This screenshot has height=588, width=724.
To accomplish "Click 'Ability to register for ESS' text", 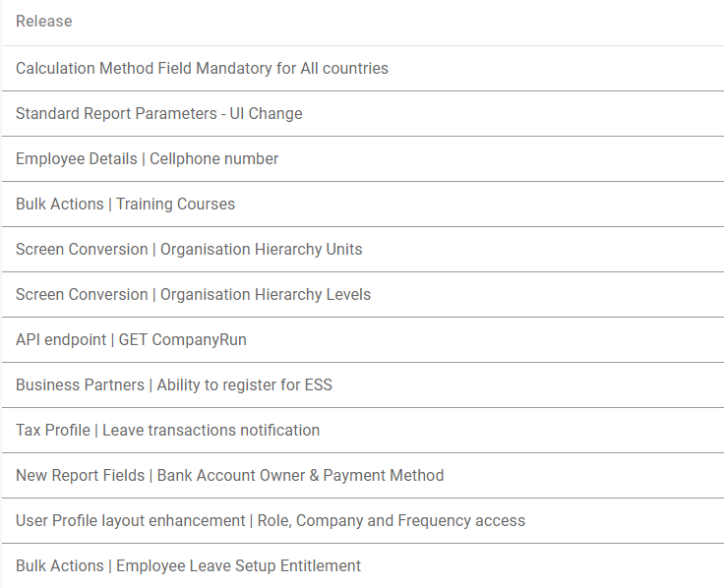I will (x=245, y=385).
